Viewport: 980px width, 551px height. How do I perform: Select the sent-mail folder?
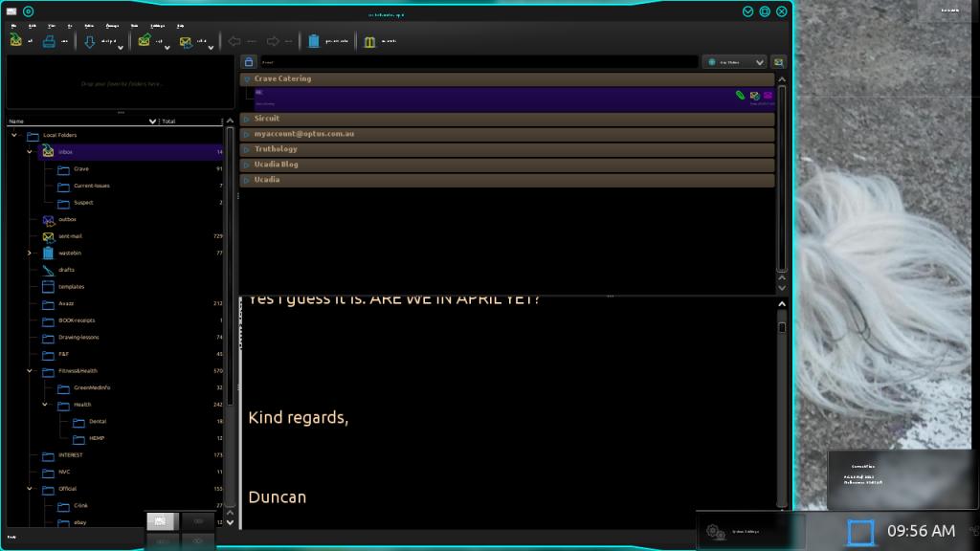coord(70,236)
